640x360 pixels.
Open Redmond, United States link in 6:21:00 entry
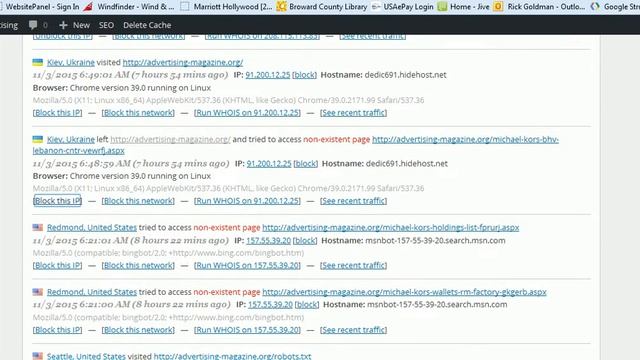(x=92, y=292)
